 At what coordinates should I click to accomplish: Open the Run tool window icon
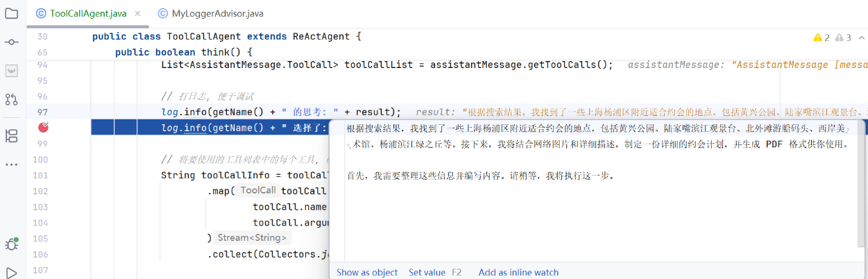click(12, 272)
